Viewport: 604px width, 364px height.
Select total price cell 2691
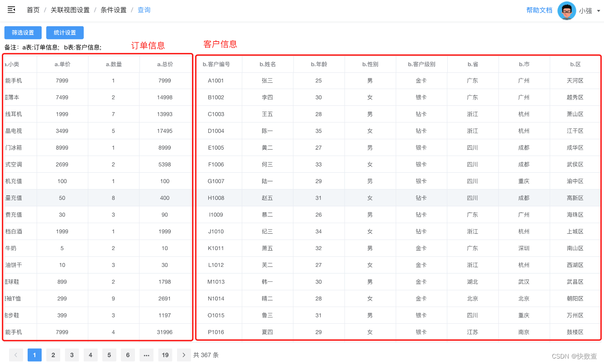[165, 298]
